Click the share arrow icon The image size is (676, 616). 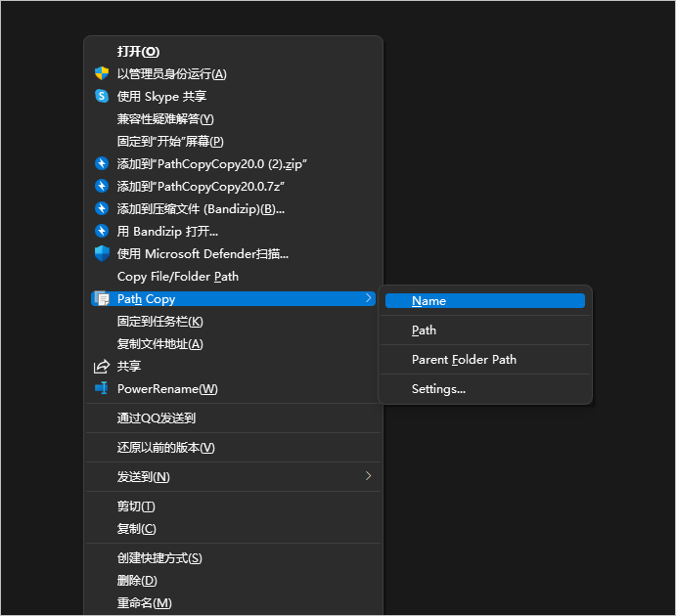click(101, 366)
